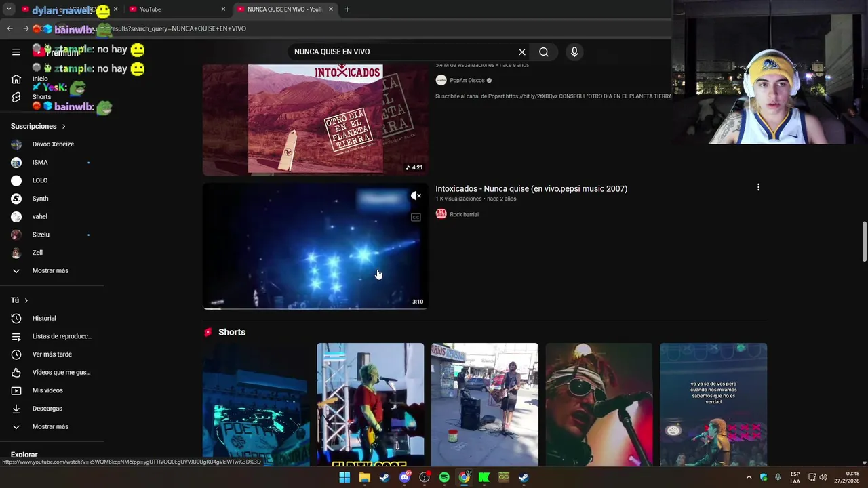Open the PopArt Discos channel name

[467, 80]
